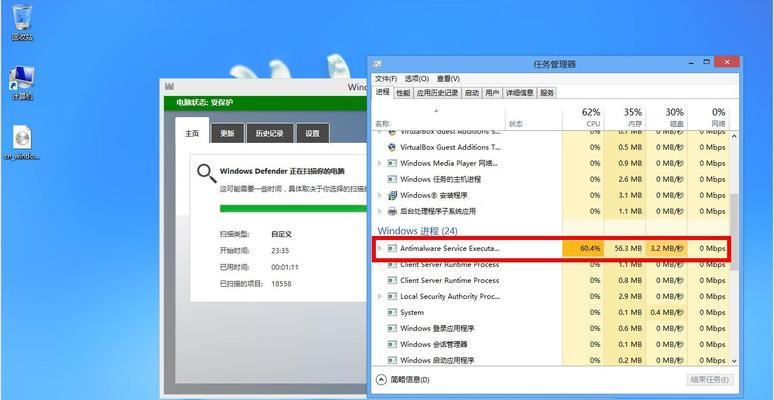This screenshot has width=774, height=400.
Task: Open the 历史记录 tab in Windows Defender
Action: pyautogui.click(x=270, y=133)
